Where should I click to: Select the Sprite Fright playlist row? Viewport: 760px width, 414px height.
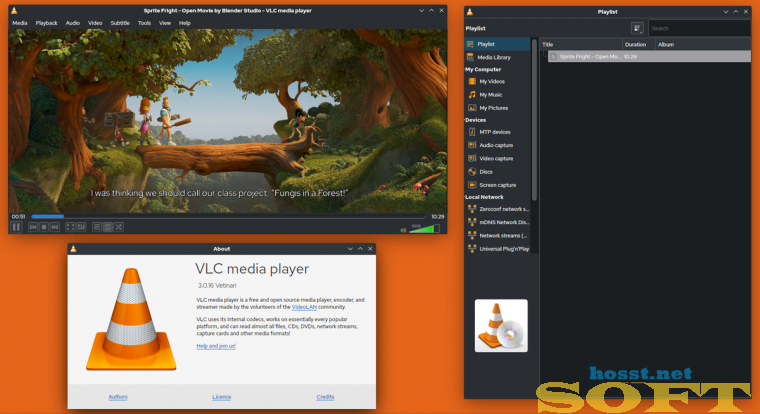tap(649, 56)
